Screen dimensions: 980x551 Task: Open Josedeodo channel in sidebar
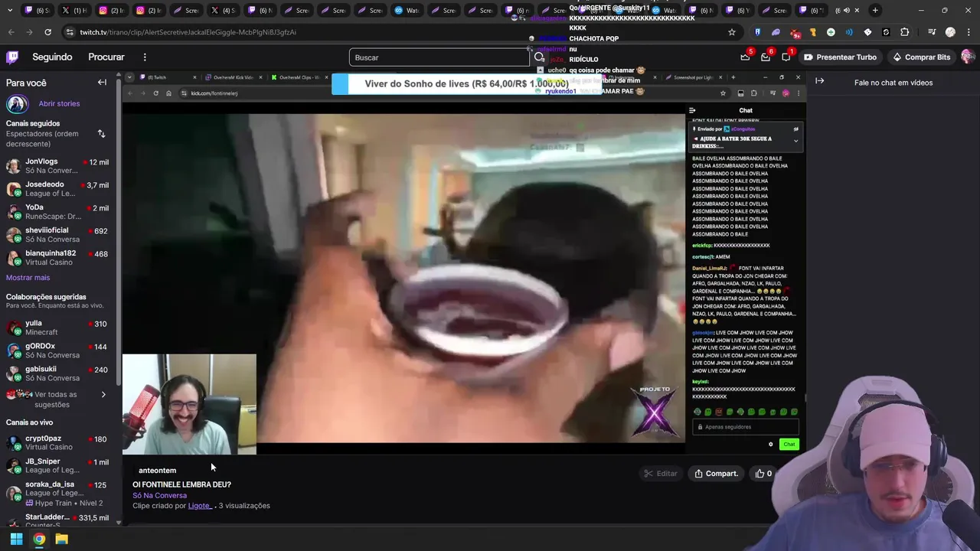(x=57, y=189)
